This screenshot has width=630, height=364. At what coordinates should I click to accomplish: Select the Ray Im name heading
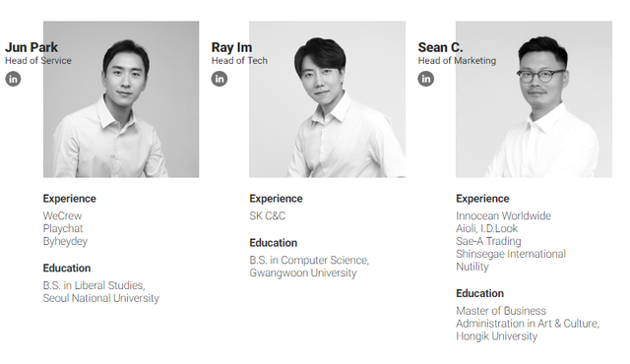pos(232,47)
